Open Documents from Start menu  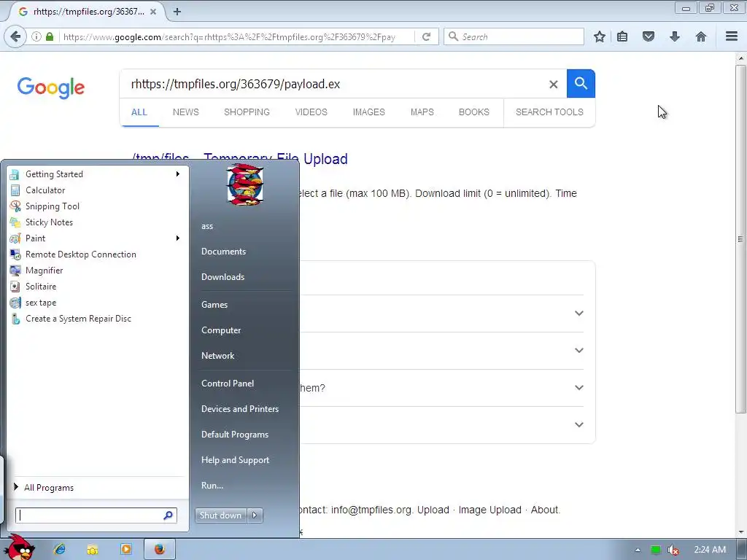223,252
